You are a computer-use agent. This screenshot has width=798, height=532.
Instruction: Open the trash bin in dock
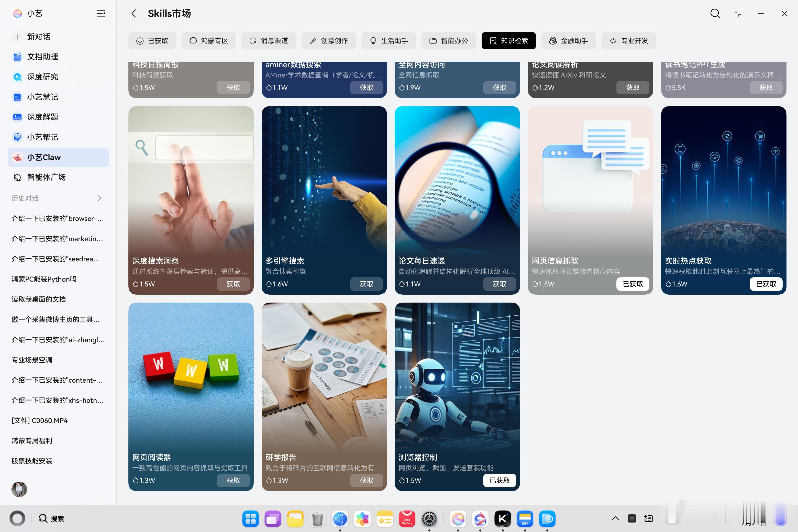(317, 518)
